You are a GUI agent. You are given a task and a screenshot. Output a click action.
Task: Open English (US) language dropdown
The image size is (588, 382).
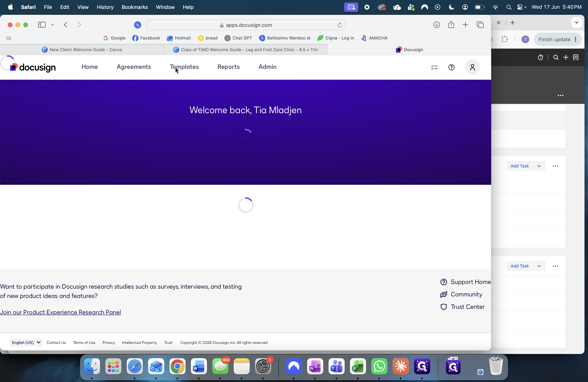click(x=26, y=343)
